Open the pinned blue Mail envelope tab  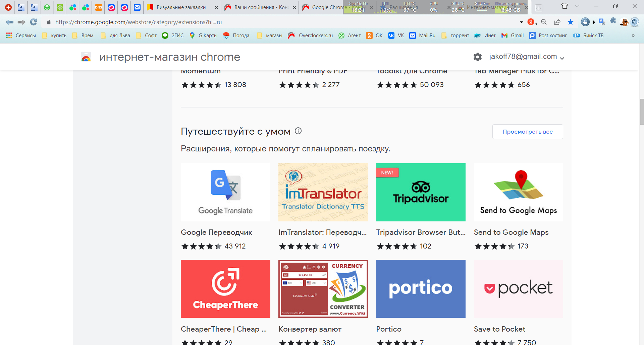(x=137, y=7)
